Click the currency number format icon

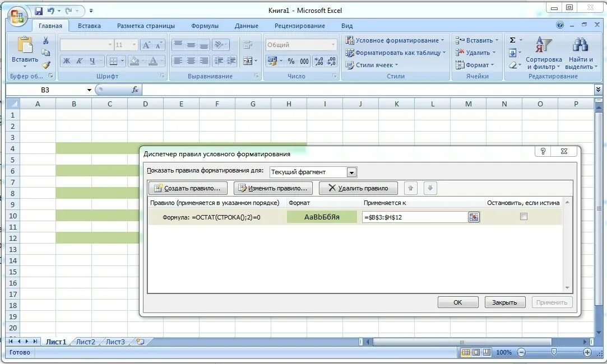(x=272, y=61)
